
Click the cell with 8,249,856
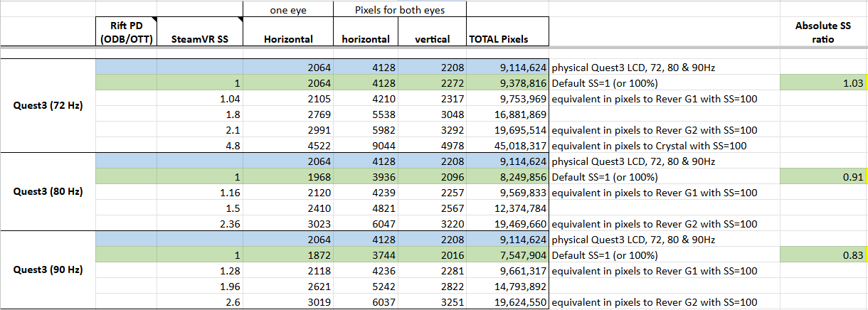(x=507, y=177)
